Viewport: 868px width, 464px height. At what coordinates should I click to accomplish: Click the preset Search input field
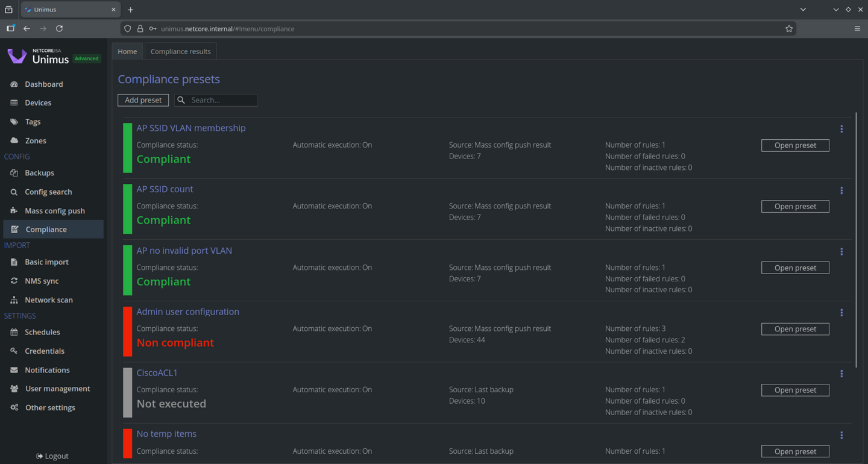pyautogui.click(x=222, y=100)
